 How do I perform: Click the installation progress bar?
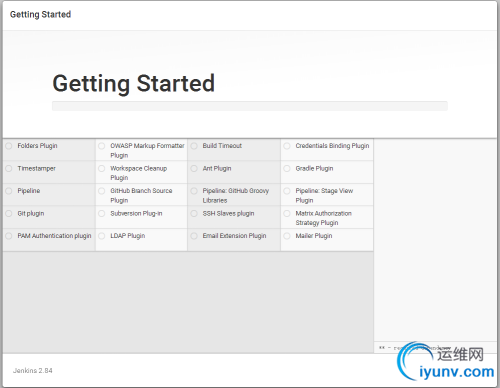pyautogui.click(x=250, y=106)
